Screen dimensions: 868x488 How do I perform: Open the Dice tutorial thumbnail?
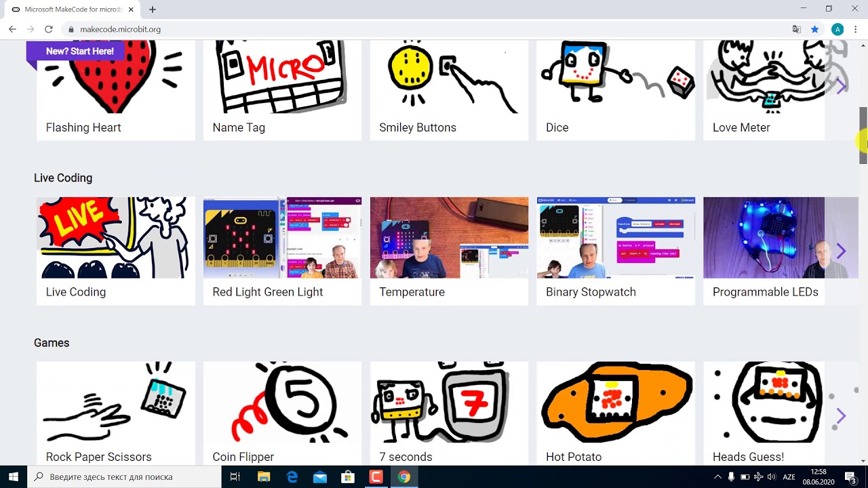616,77
